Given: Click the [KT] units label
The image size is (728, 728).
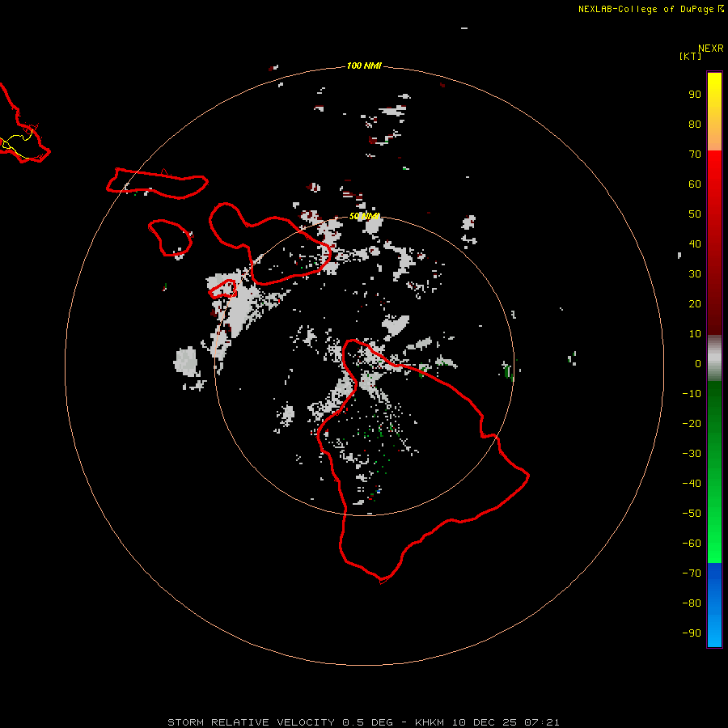Looking at the screenshot, I should [690, 56].
